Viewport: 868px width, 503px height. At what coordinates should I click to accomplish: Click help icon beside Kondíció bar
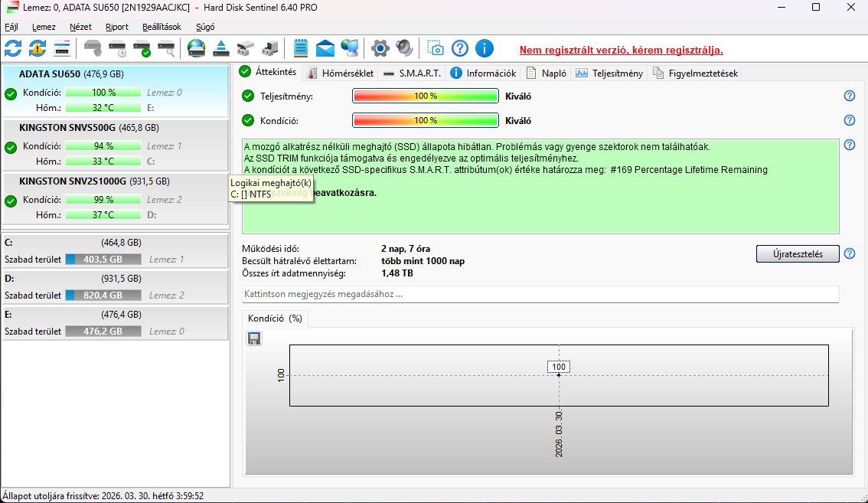849,120
